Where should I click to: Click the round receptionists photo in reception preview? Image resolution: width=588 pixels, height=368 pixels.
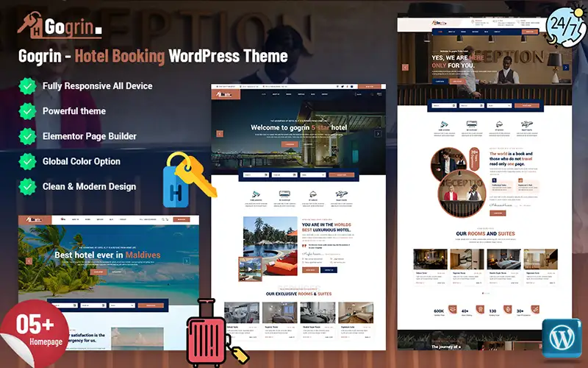point(462,194)
